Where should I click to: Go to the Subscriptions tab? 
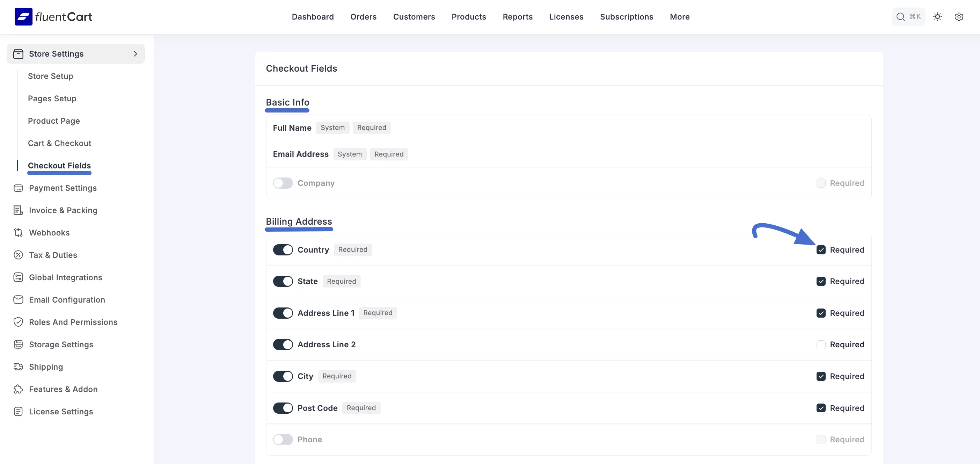(626, 17)
